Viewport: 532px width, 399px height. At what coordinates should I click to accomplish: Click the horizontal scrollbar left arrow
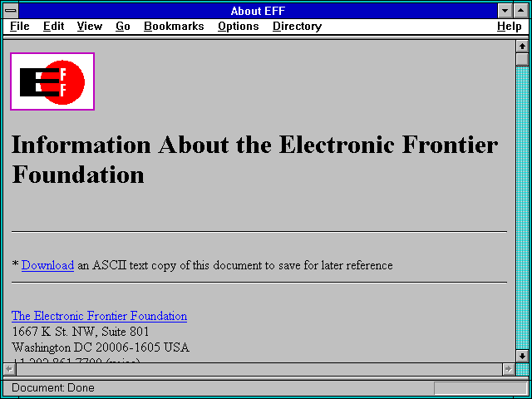(x=9, y=369)
